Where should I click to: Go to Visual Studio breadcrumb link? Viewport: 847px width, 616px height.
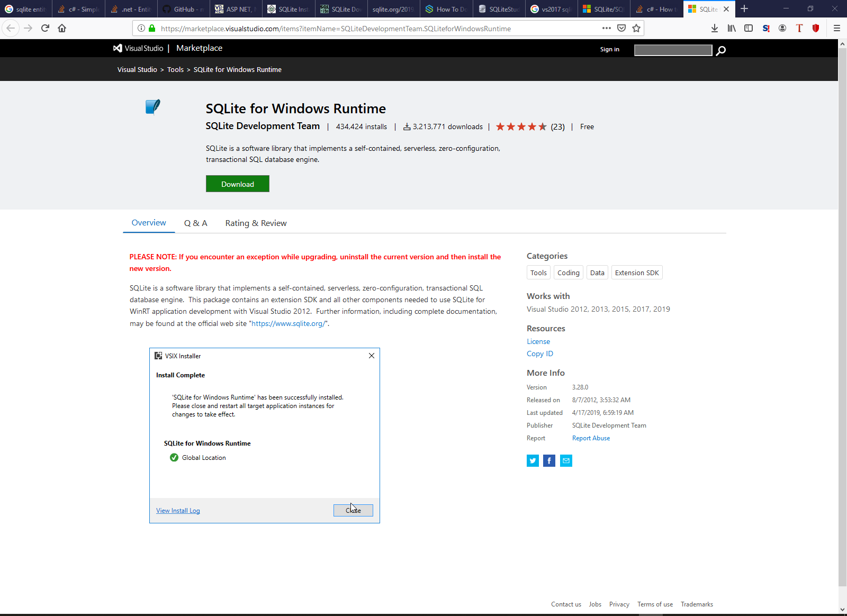point(137,70)
